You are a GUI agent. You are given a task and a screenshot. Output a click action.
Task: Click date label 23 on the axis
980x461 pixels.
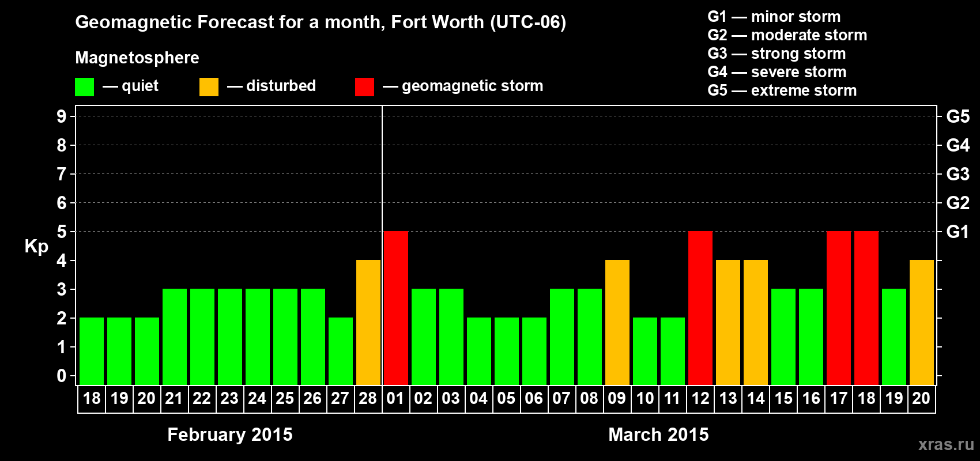click(230, 399)
